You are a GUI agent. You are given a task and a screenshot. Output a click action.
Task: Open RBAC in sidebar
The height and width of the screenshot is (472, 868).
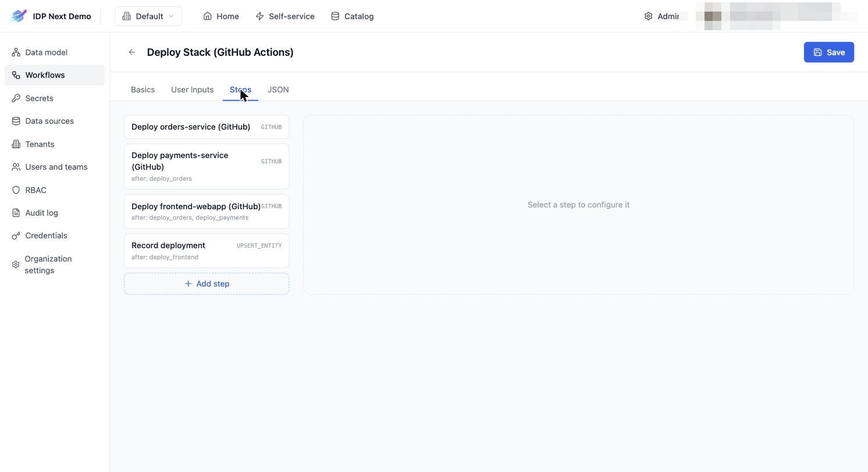pyautogui.click(x=55, y=190)
